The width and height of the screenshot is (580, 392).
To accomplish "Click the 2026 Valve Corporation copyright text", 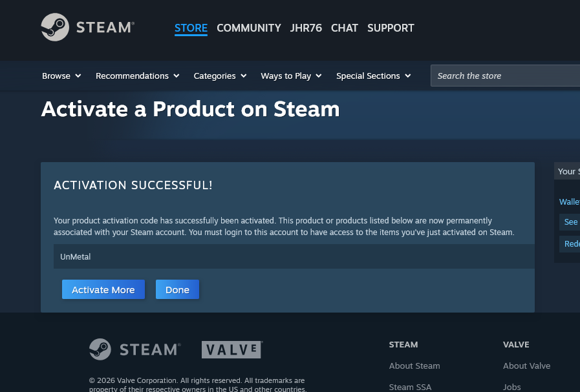I will (198, 384).
